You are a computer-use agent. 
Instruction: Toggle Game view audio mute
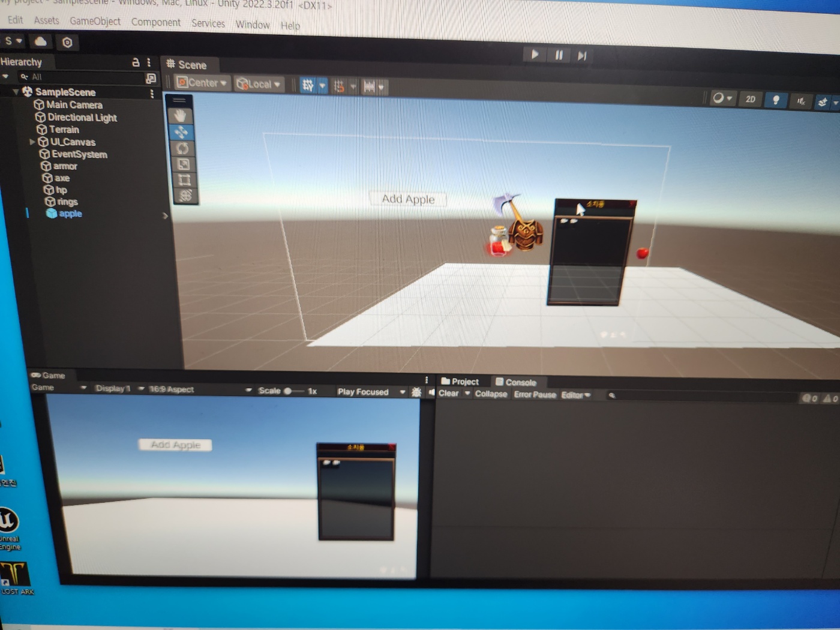click(x=431, y=392)
